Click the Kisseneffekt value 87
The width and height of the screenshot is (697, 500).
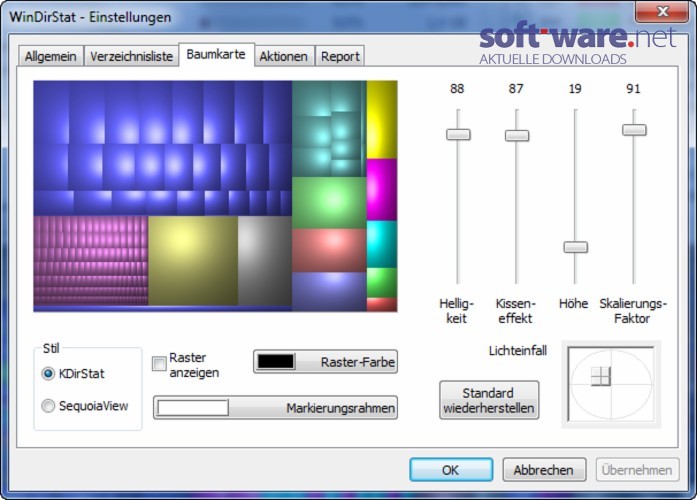click(516, 89)
